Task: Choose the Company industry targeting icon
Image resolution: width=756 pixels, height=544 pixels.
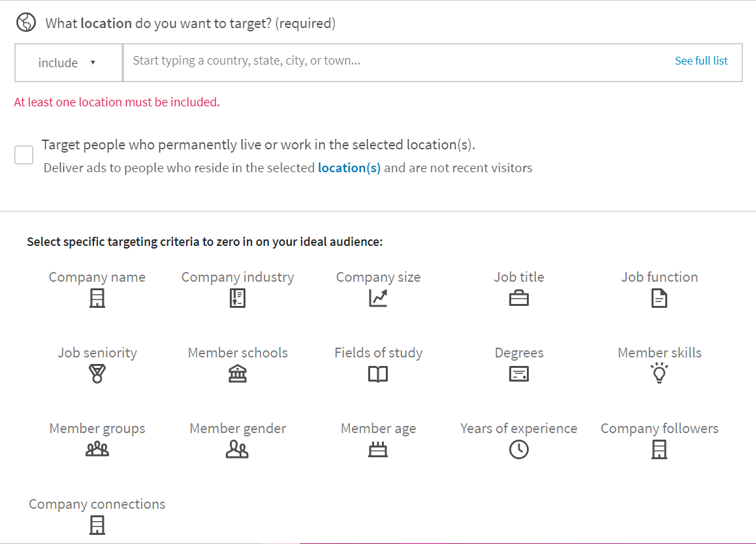Action: pyautogui.click(x=237, y=298)
